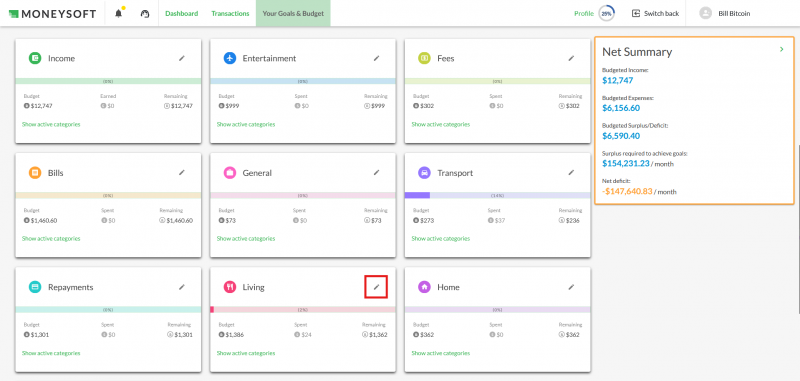This screenshot has width=800, height=381.
Task: Click the teal Repayments category icon
Action: pyautogui.click(x=35, y=287)
